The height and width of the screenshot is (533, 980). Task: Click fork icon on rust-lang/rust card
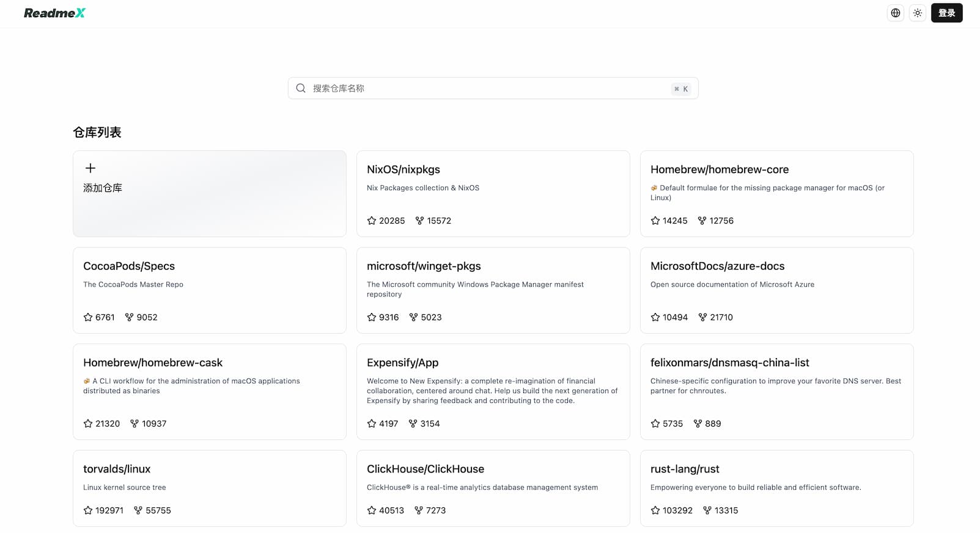[707, 510]
